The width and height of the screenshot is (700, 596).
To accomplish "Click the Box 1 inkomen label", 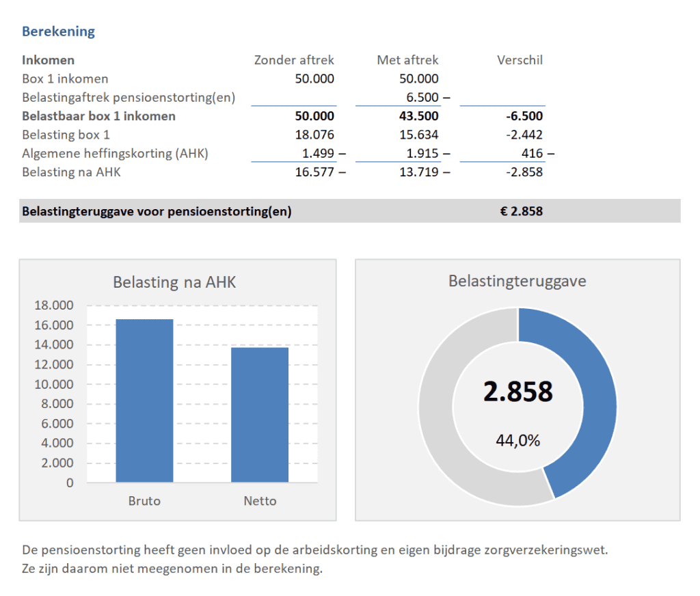I will [x=65, y=79].
